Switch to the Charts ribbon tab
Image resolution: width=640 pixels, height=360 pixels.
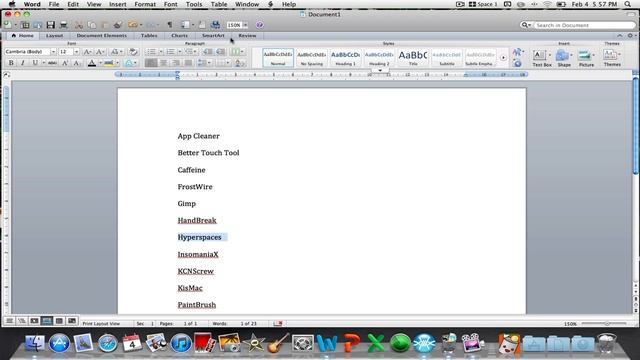[180, 36]
